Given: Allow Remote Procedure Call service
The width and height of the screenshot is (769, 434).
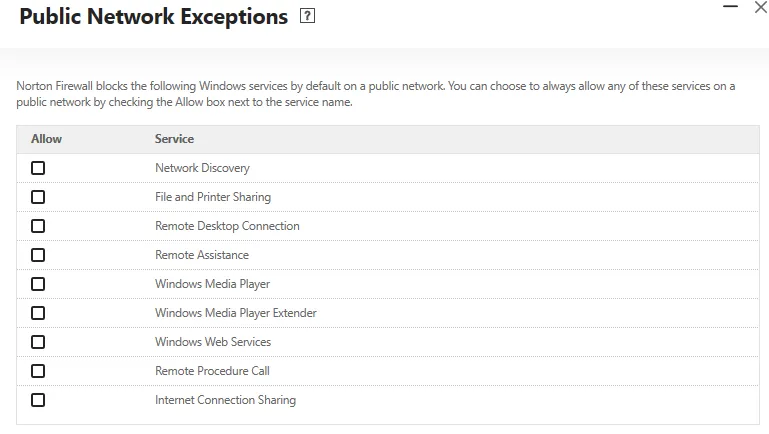Looking at the screenshot, I should pos(38,371).
